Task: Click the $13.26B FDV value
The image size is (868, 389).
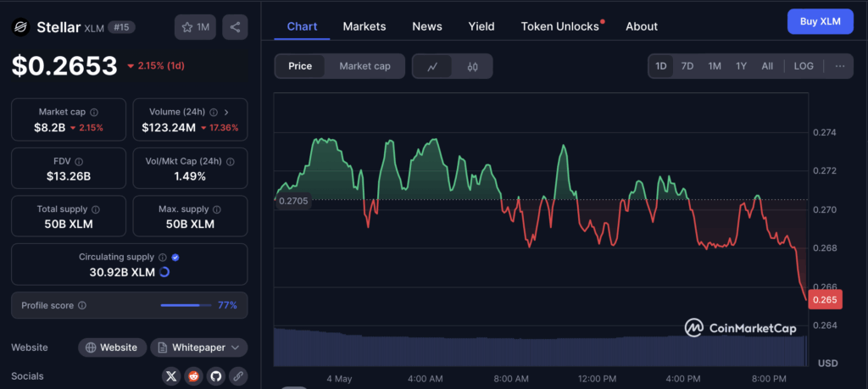Action: [x=69, y=176]
